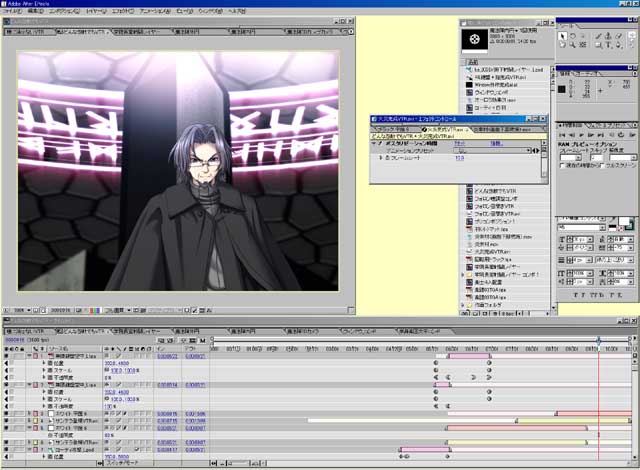Open the アニメーション menu
This screenshot has height=470, width=640.
coord(155,11)
